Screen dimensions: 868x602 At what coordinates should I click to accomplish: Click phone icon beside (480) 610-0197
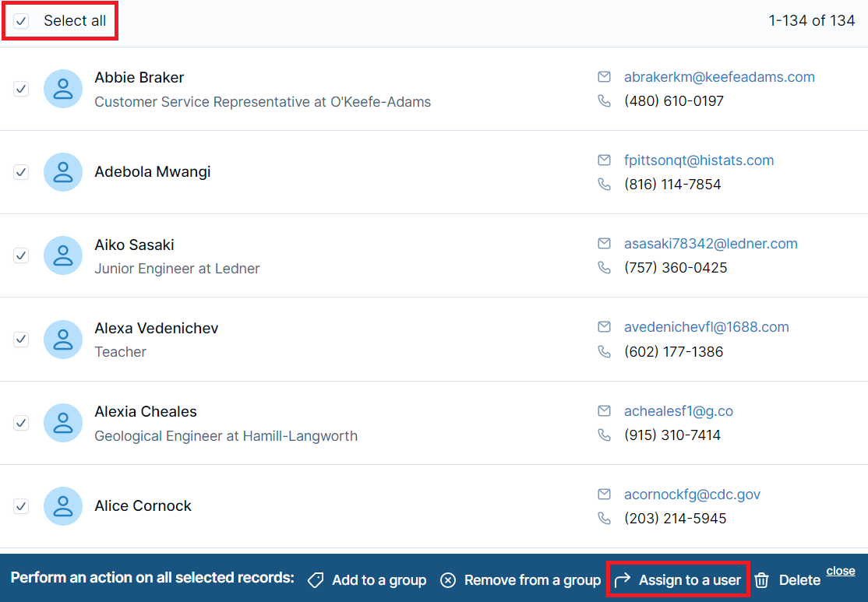coord(605,101)
